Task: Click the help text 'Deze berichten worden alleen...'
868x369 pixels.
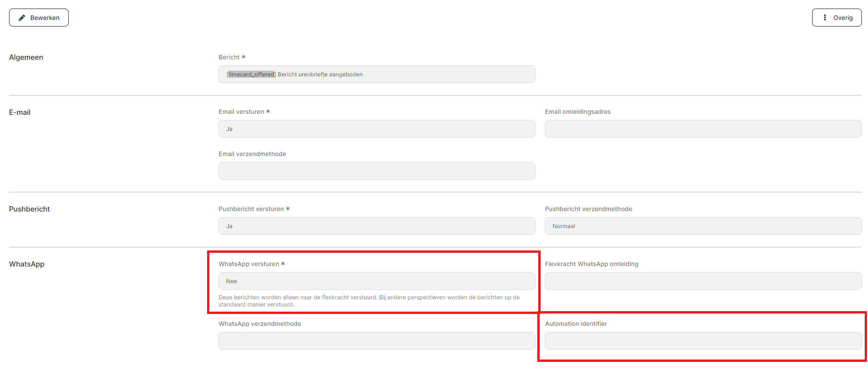Action: click(369, 301)
